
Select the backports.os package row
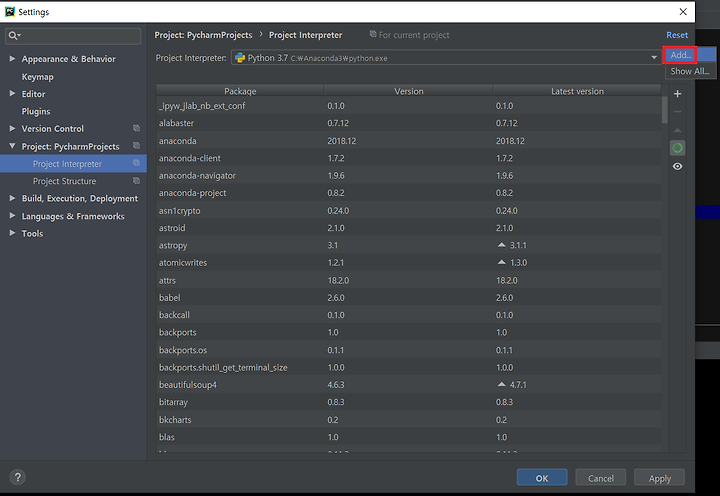tap(409, 350)
